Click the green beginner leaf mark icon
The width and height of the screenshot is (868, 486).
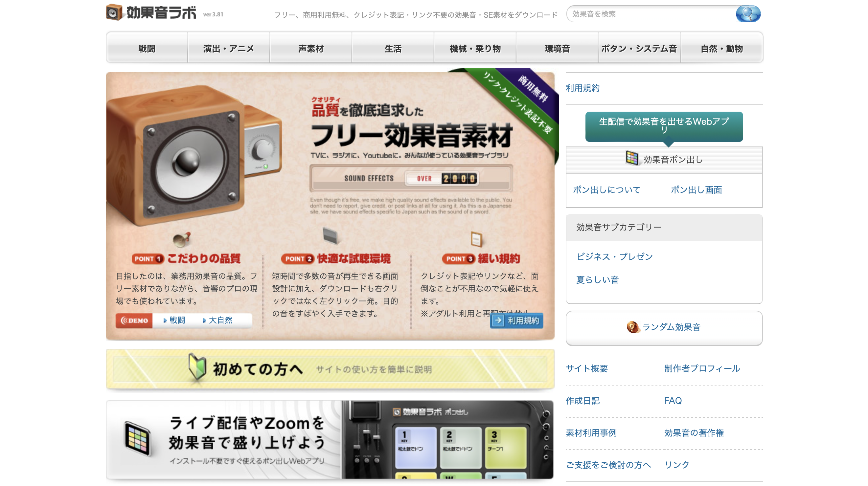(197, 366)
